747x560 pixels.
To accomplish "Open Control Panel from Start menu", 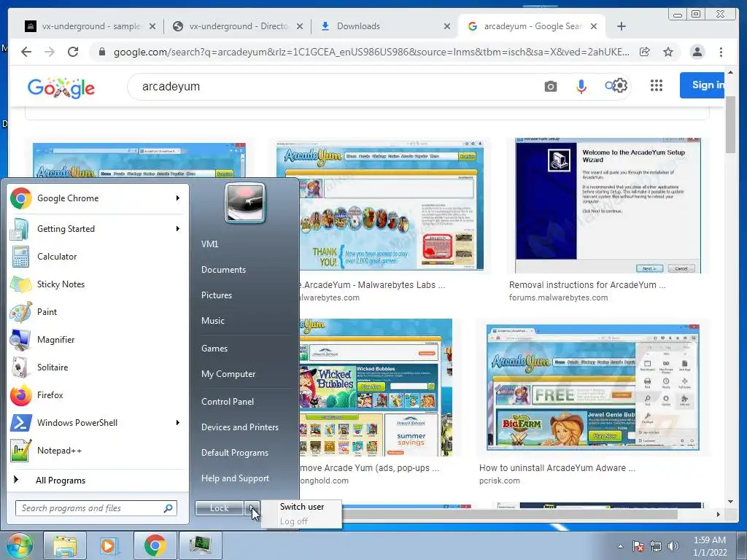I will point(228,402).
